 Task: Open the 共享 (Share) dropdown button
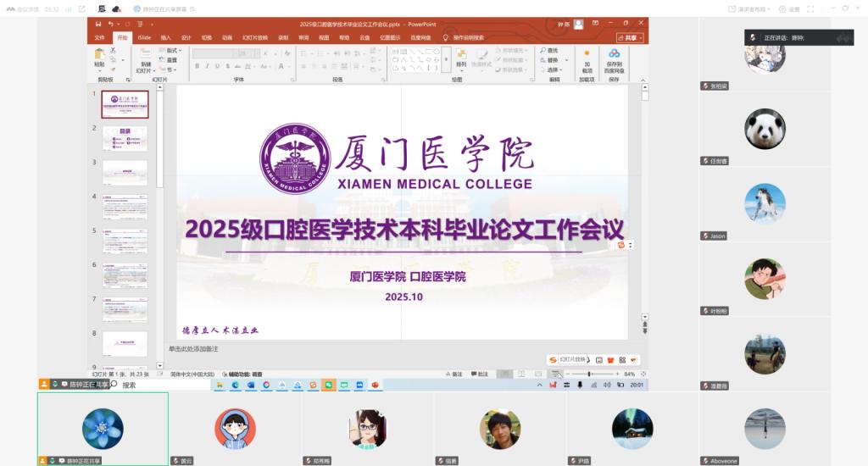coord(630,37)
